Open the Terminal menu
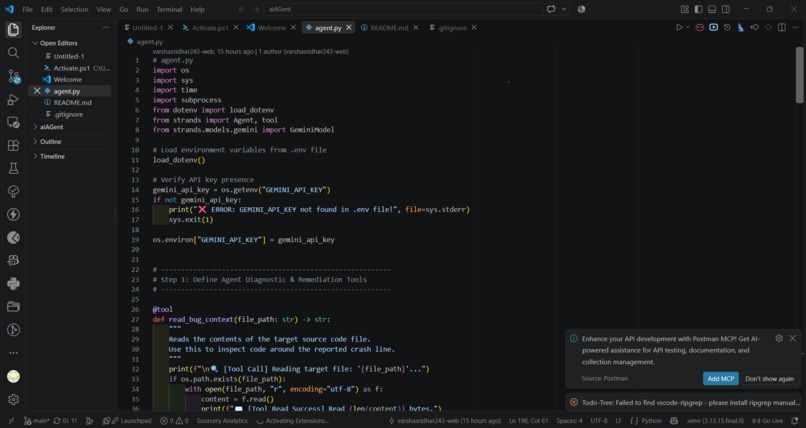This screenshot has height=428, width=806. [x=169, y=9]
